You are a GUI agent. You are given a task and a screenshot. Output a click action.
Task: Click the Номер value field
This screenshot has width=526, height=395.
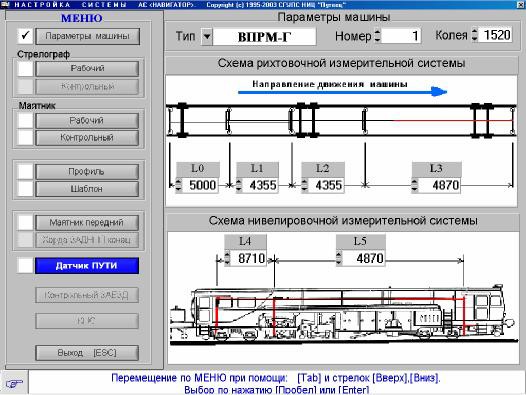click(x=401, y=36)
